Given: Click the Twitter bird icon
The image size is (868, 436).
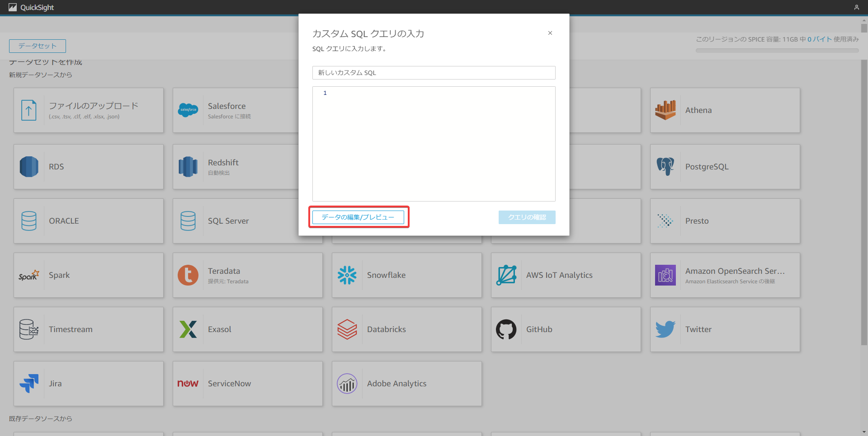Looking at the screenshot, I should [665, 329].
